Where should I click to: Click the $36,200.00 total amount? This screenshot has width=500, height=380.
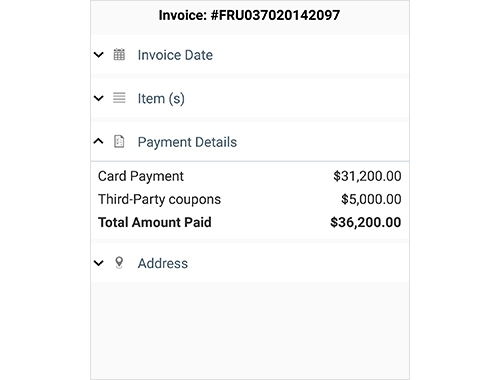pyautogui.click(x=366, y=222)
